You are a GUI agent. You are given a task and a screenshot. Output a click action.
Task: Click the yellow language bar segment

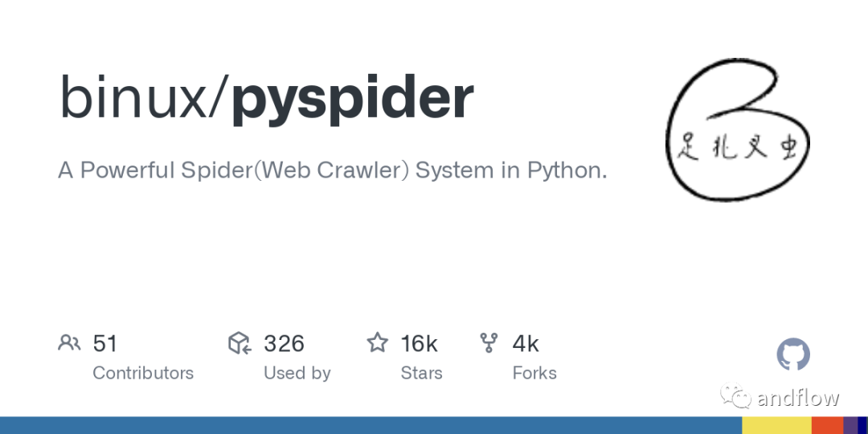(x=776, y=425)
